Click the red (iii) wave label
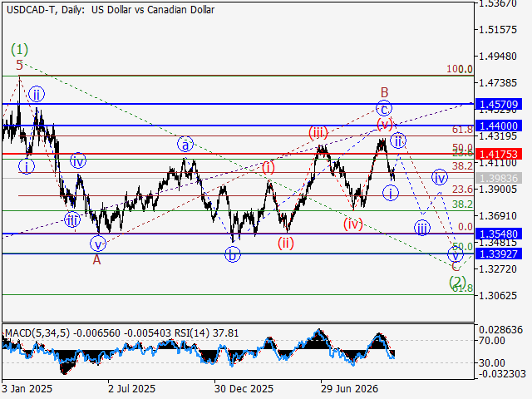Image resolution: width=532 pixels, height=399 pixels. [x=318, y=132]
